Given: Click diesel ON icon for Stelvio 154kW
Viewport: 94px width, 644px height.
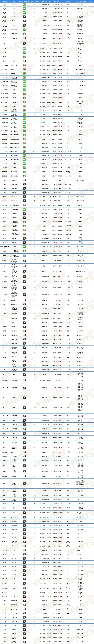Looking at the screenshot, I should coord(24,38).
